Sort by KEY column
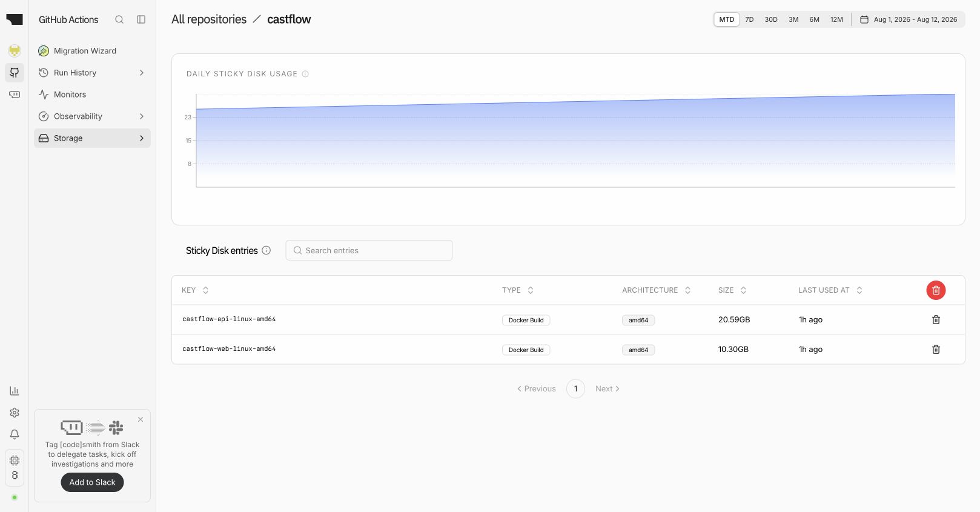This screenshot has width=980, height=512. [x=195, y=290]
